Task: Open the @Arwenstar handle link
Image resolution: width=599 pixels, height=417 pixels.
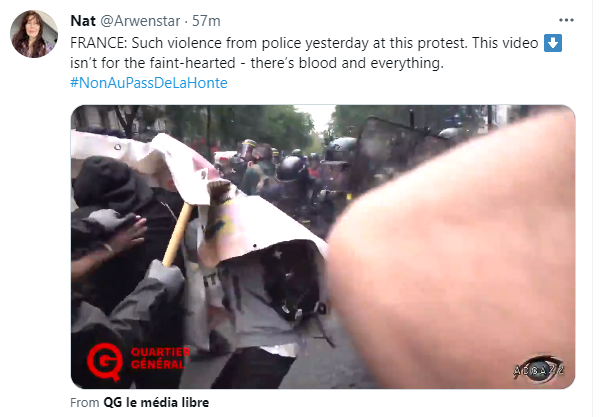Action: coord(140,21)
